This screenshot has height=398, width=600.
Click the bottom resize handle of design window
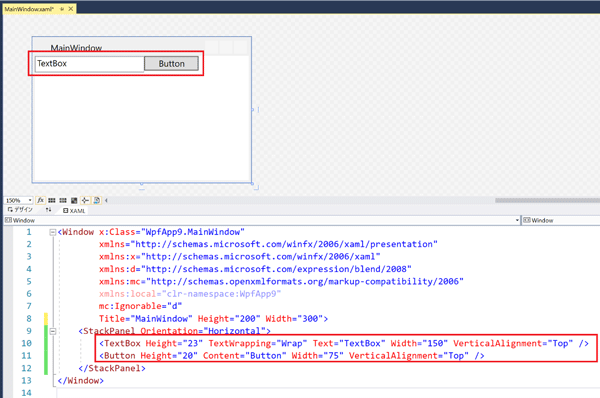(x=142, y=184)
